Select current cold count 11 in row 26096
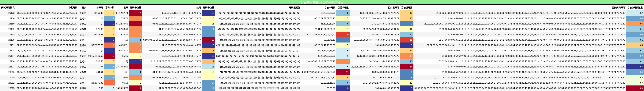 (343, 72)
